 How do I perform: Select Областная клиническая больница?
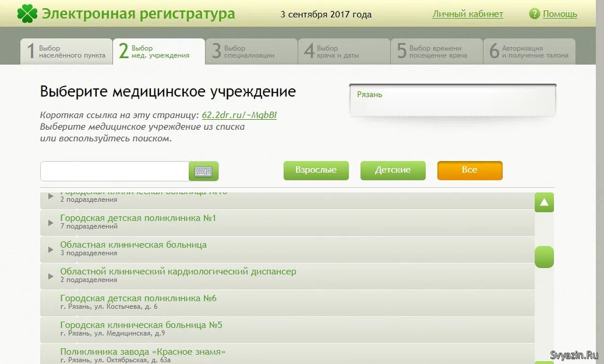pos(134,245)
